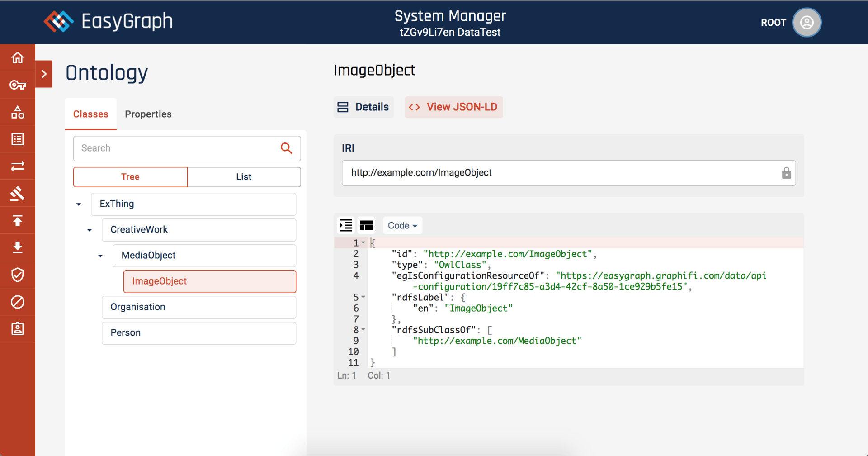Click the IRI lock icon
Image resolution: width=868 pixels, height=456 pixels.
point(786,173)
